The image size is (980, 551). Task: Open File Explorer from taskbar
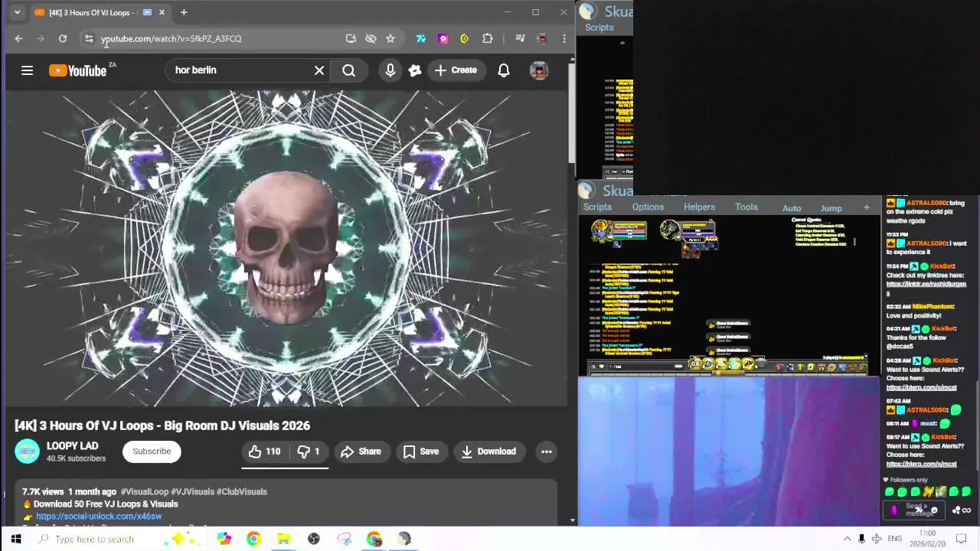tap(283, 539)
